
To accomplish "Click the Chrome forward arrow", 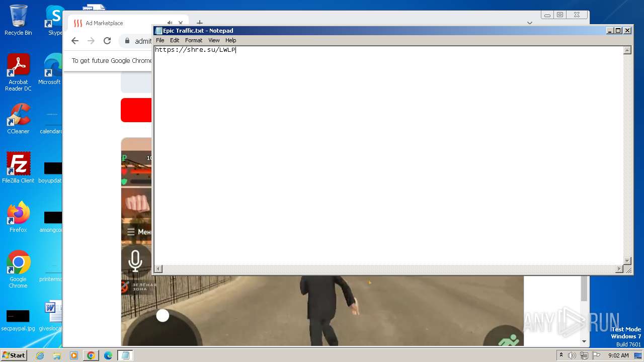I will click(x=91, y=41).
